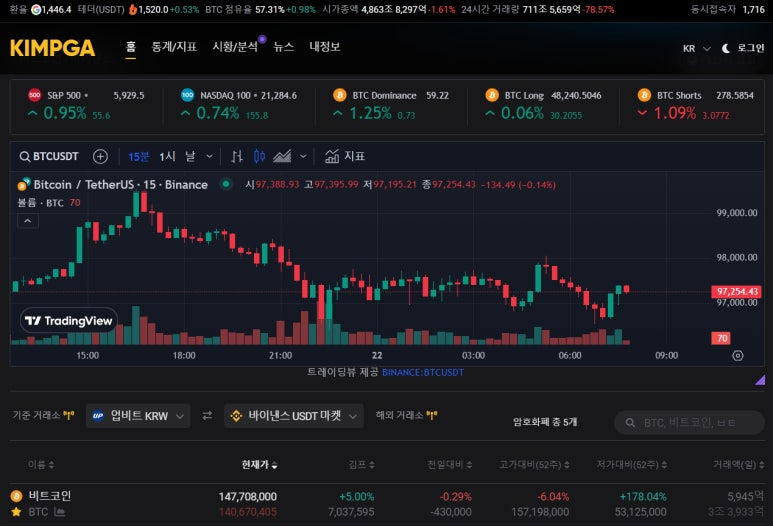Open the 비트코인 coin name

click(49, 496)
